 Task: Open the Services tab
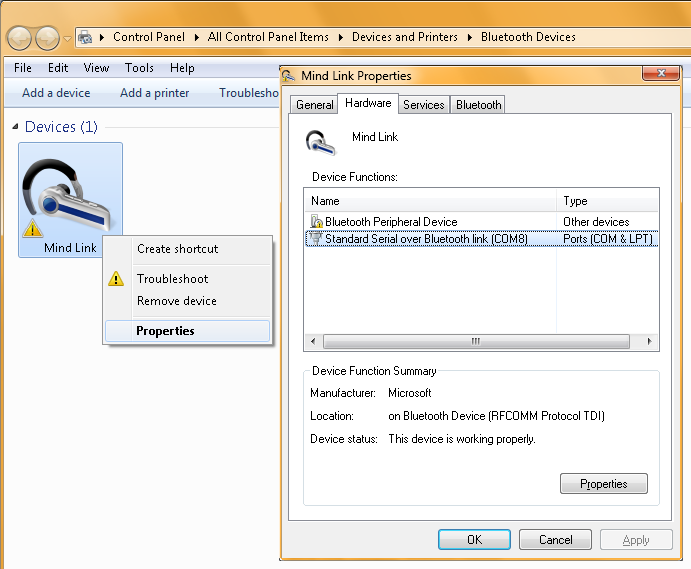click(x=423, y=105)
